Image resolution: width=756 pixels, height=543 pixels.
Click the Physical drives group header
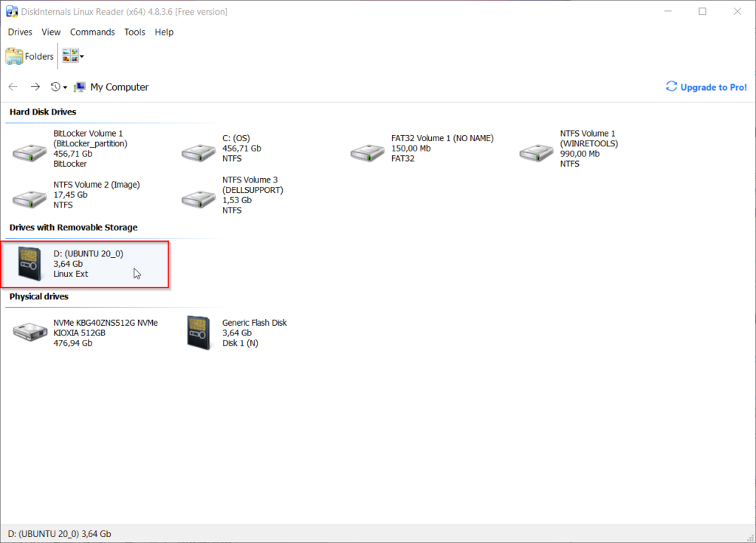point(38,296)
